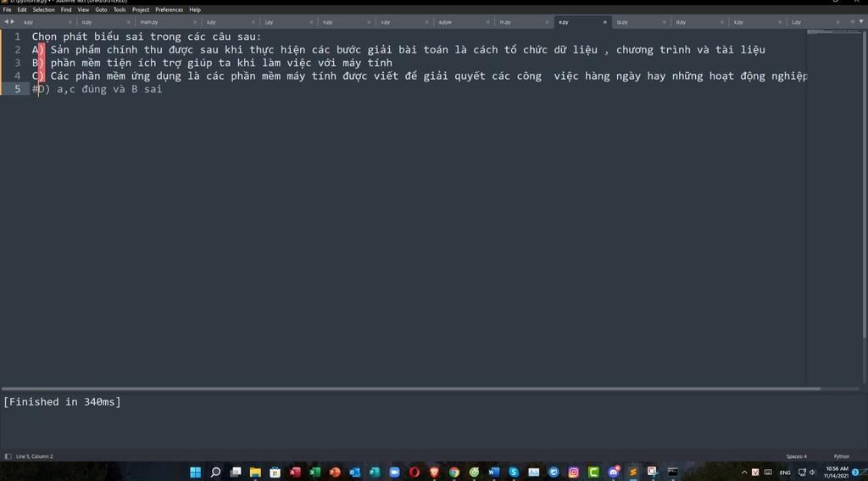Open Discord from taskbar
Screen dimensions: 868x481
[614, 473]
